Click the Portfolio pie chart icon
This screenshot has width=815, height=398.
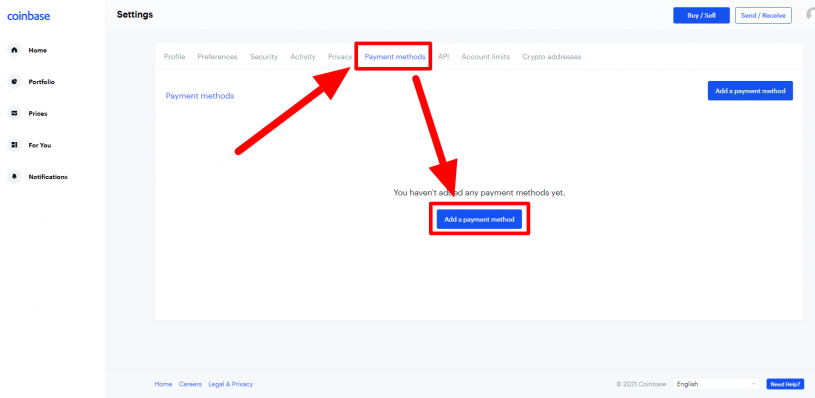click(x=14, y=82)
